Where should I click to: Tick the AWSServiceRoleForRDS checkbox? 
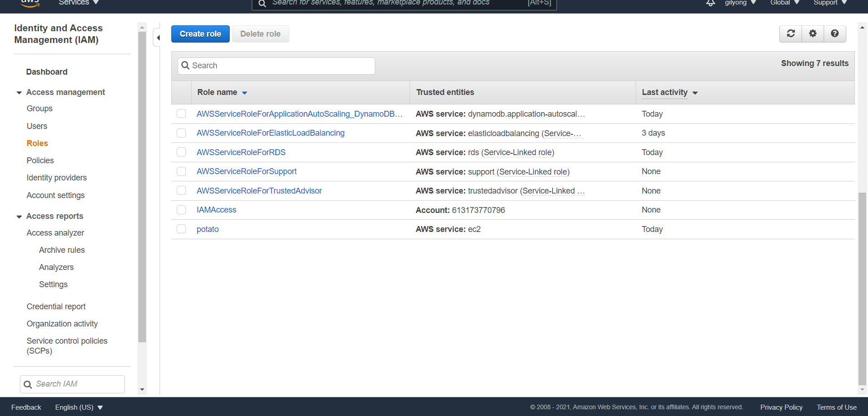(x=181, y=152)
